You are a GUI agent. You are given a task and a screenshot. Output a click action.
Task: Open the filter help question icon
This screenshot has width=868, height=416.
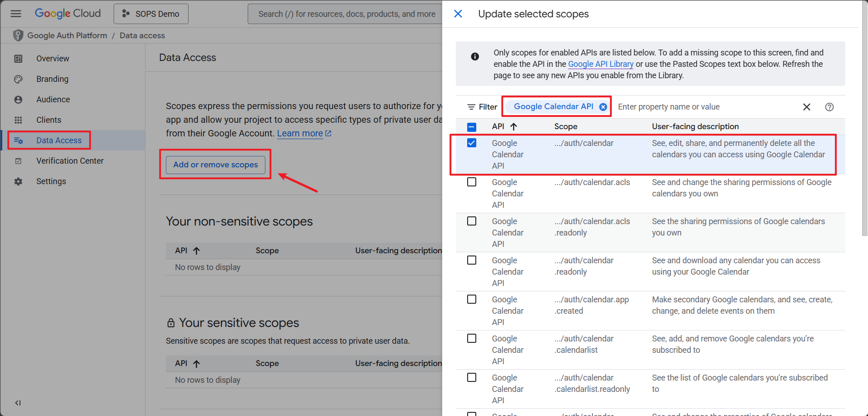[x=829, y=107]
